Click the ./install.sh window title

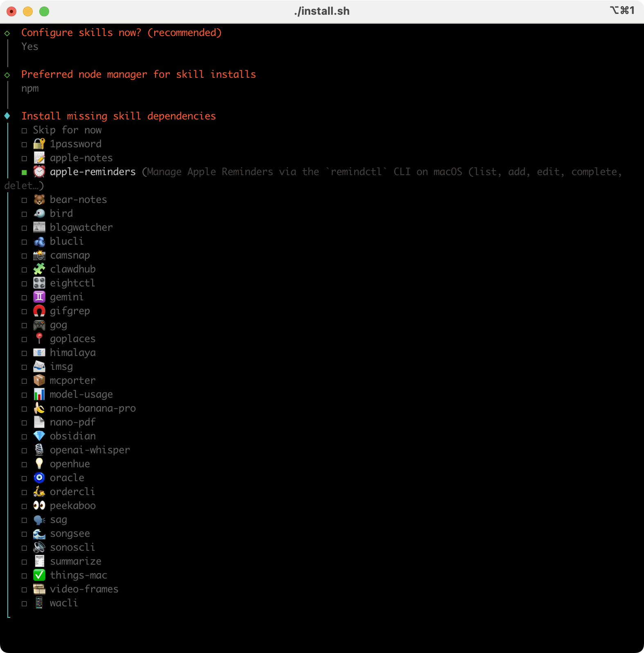click(x=322, y=11)
